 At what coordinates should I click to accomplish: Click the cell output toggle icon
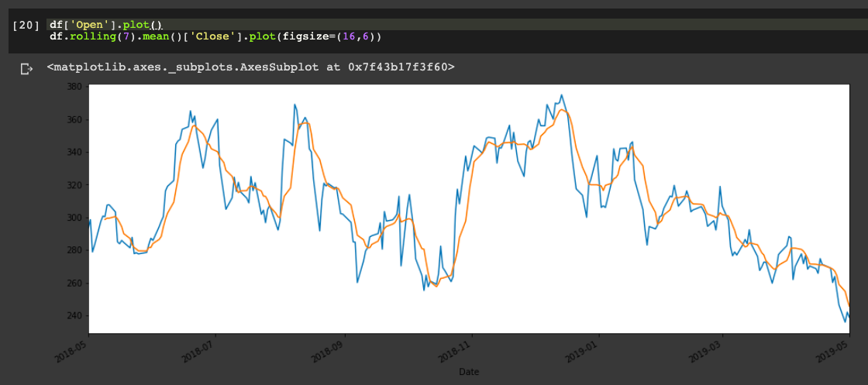tap(26, 69)
